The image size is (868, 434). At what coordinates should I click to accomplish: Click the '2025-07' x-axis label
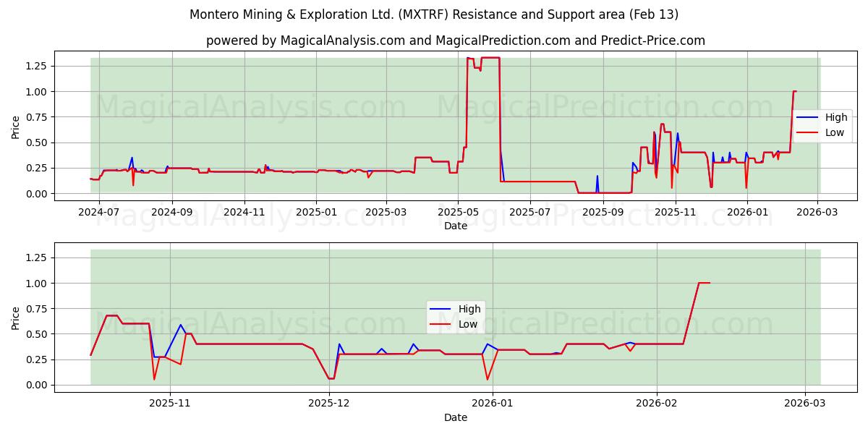[530, 212]
